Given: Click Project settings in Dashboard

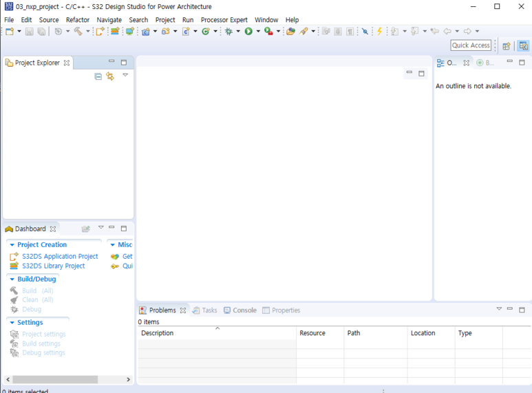Looking at the screenshot, I should tap(44, 334).
